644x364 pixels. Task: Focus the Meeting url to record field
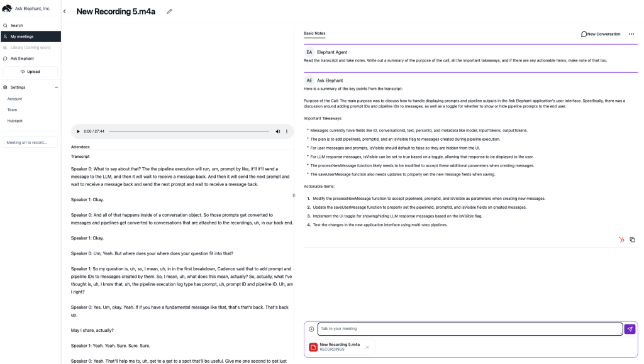tap(30, 143)
